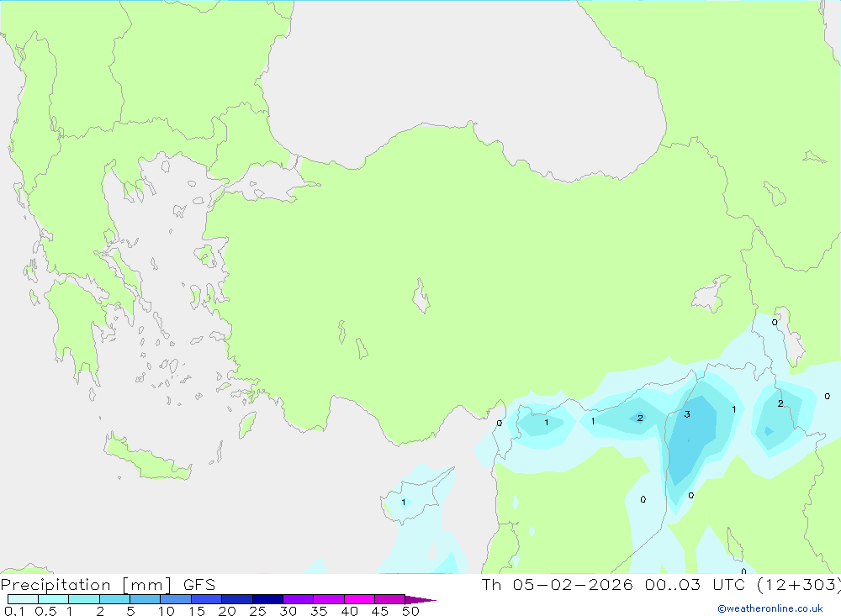Pick the 10–15 mm legend color swatch
841x616 pixels.
point(176,599)
